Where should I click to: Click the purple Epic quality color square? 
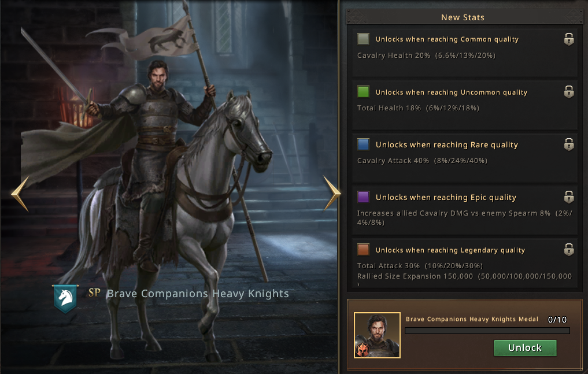(x=363, y=197)
